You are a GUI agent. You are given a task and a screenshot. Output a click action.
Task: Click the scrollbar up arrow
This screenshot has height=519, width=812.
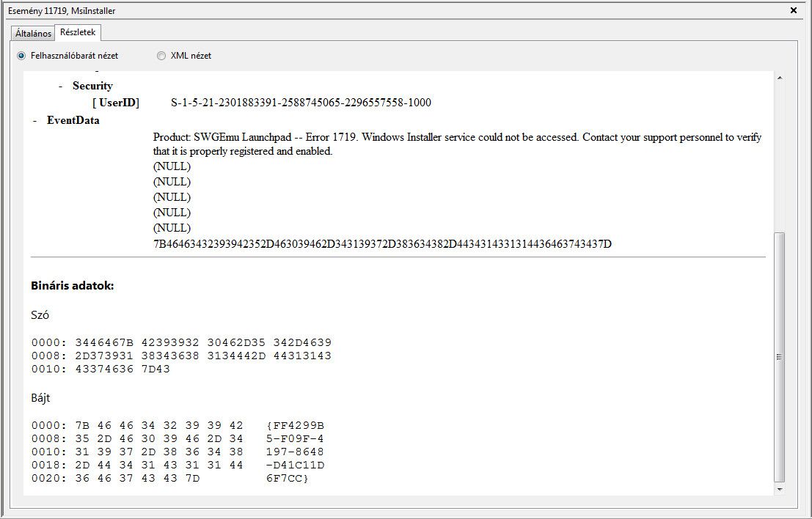(780, 78)
